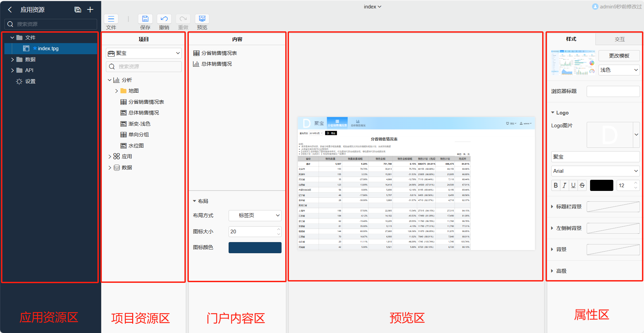The width and height of the screenshot is (644, 333).
Task: Toggle strikethrough formatting for logo text
Action: pyautogui.click(x=582, y=186)
